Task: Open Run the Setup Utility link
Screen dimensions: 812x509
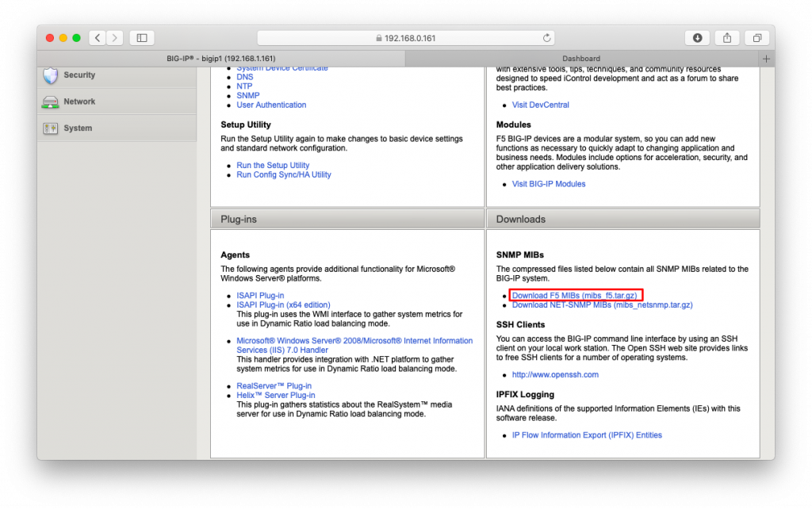Action: click(x=273, y=166)
